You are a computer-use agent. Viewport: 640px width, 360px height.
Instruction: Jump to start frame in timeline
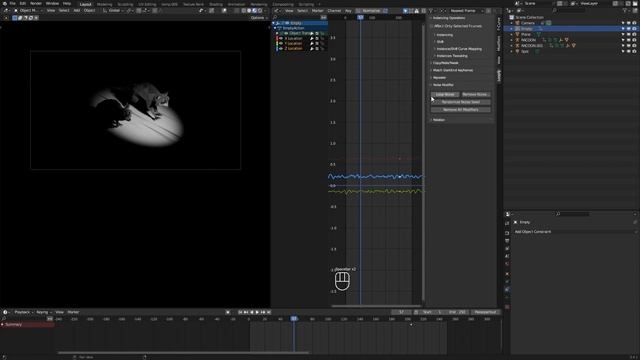tap(240, 312)
